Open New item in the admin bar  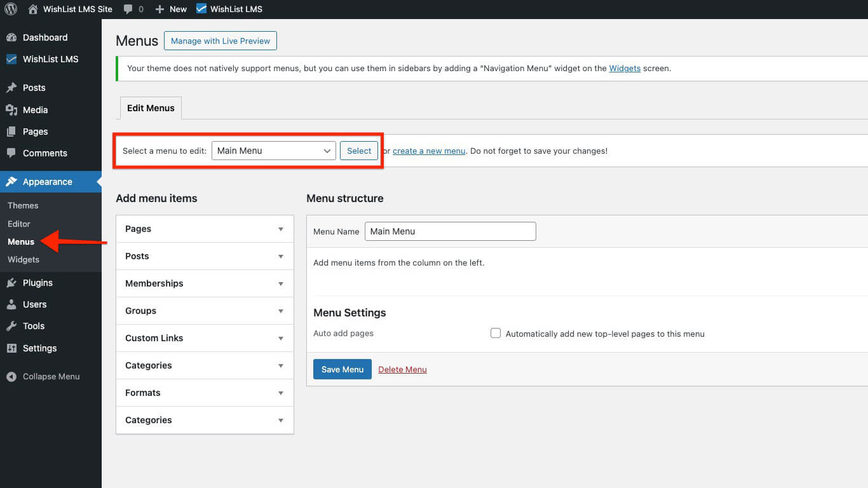point(171,9)
